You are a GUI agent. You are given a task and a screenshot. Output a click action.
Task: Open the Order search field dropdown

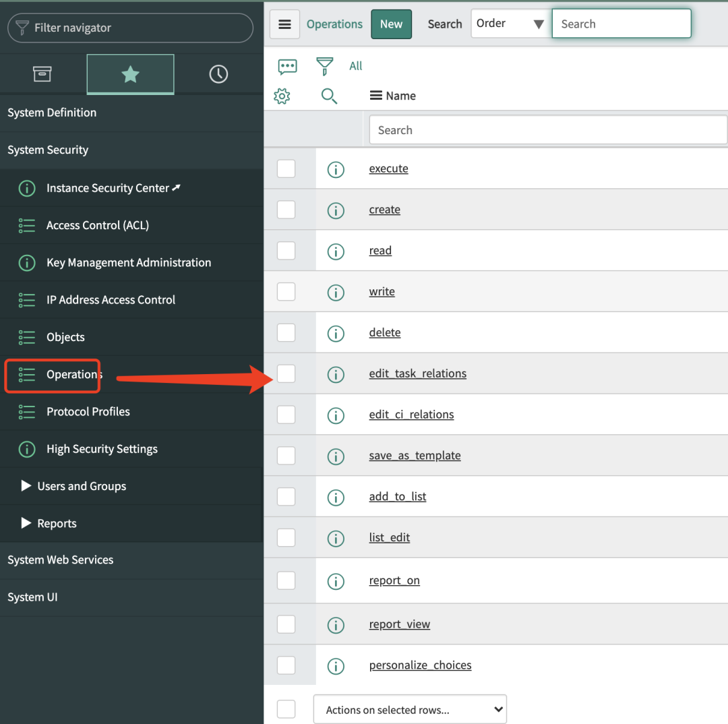pyautogui.click(x=510, y=24)
